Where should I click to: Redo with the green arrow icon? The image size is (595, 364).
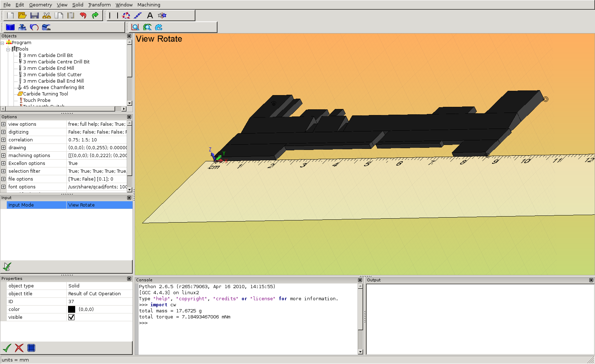tap(95, 15)
